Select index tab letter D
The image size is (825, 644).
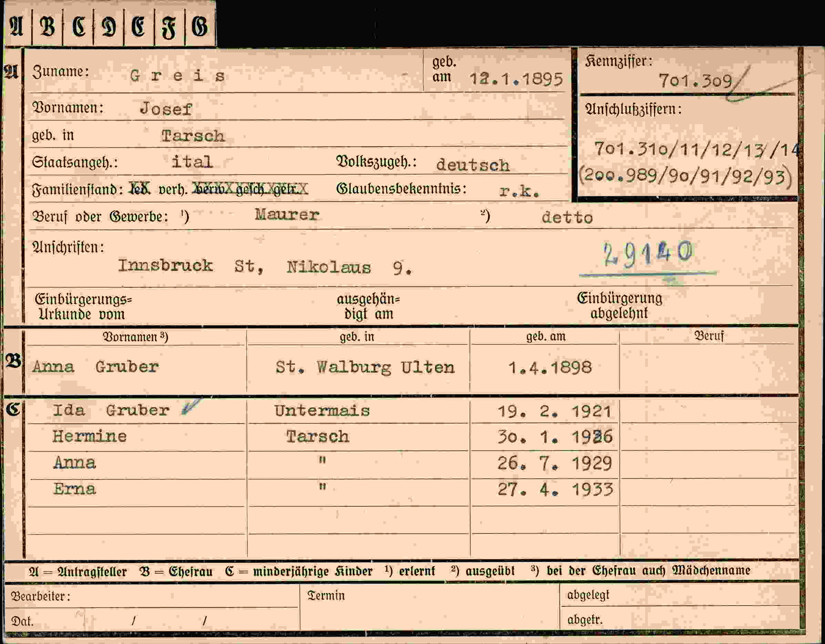point(109,27)
